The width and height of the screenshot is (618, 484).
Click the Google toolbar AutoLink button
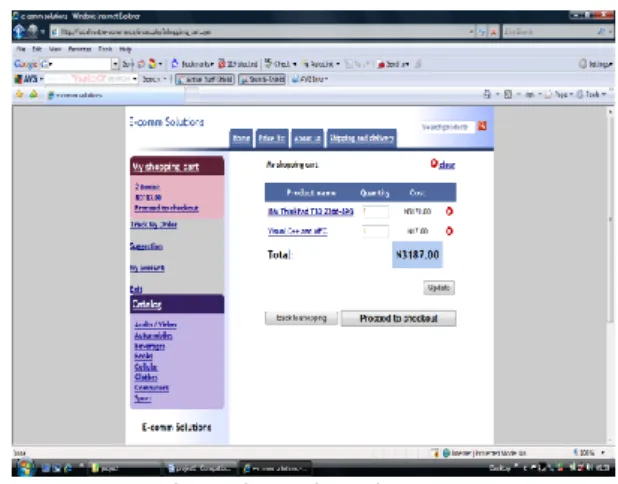(x=321, y=64)
